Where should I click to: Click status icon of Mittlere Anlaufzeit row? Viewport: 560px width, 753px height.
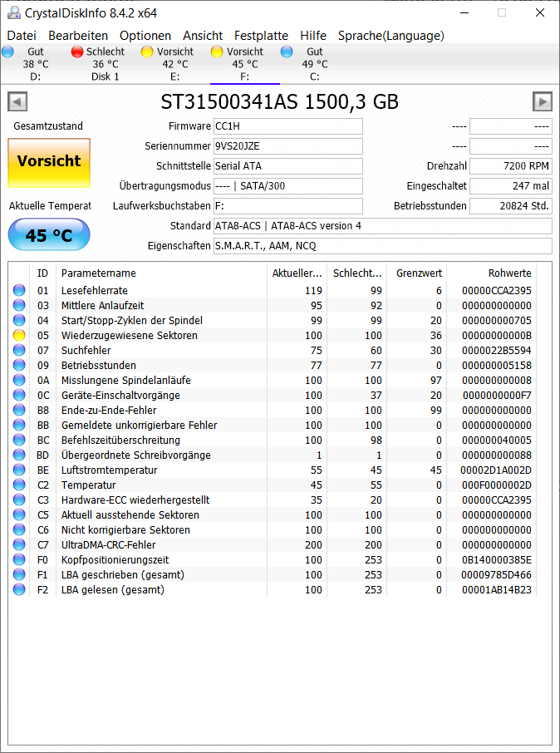click(19, 305)
